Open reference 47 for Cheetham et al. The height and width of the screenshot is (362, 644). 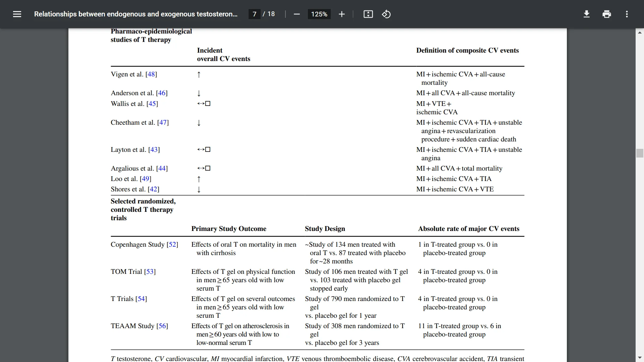(x=163, y=122)
